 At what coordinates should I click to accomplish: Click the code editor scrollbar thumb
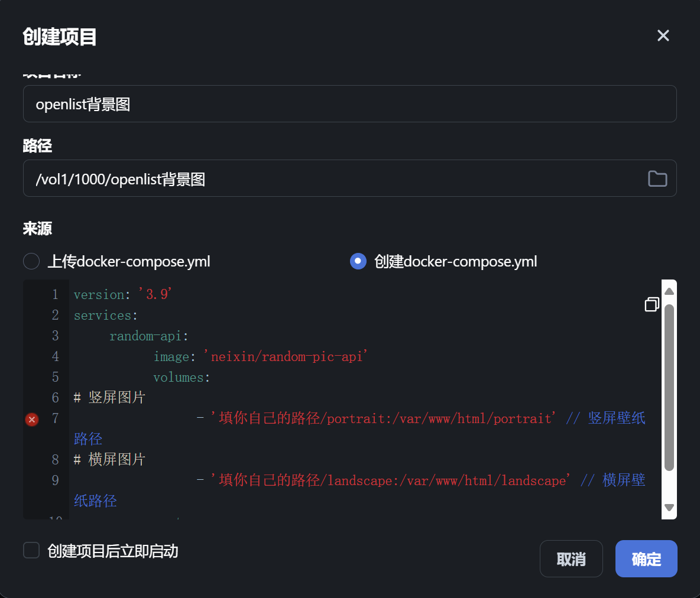[669, 388]
